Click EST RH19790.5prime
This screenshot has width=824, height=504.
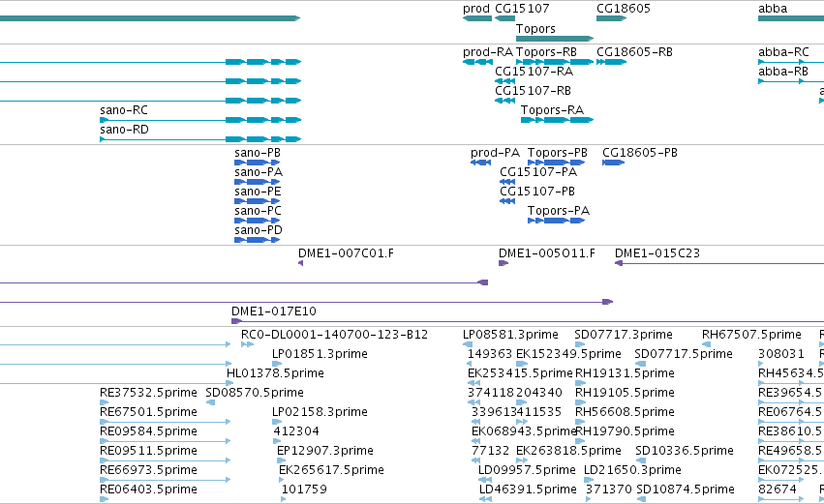click(581, 441)
